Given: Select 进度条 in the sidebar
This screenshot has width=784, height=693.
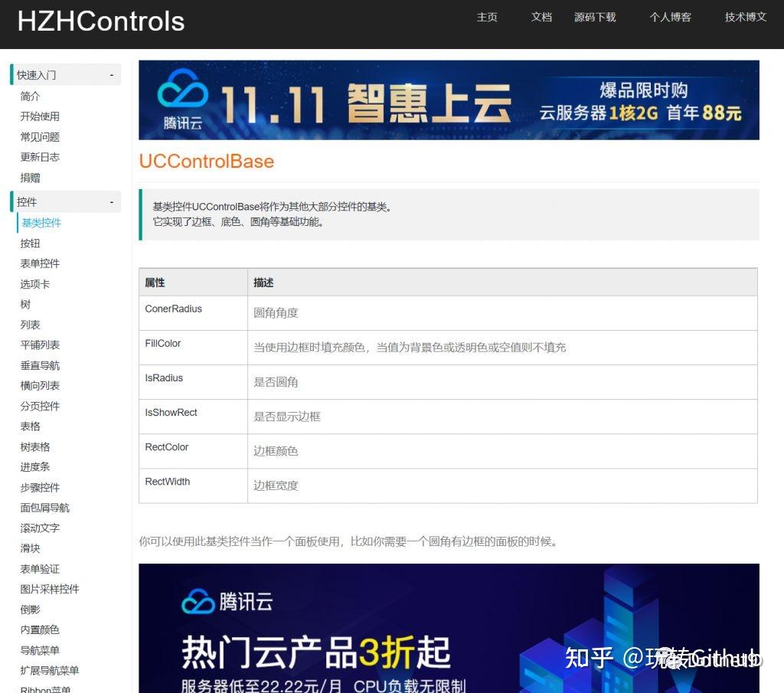Looking at the screenshot, I should 35,467.
